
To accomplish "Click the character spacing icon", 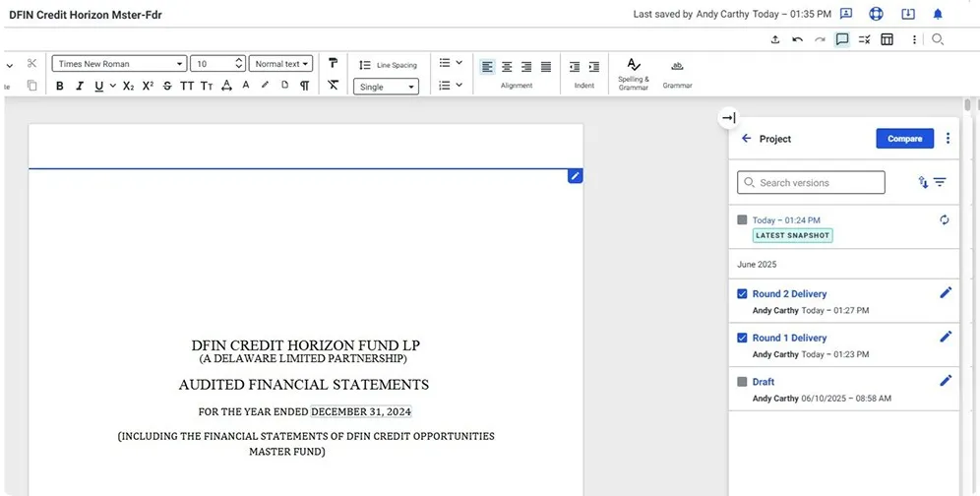I will (x=227, y=86).
